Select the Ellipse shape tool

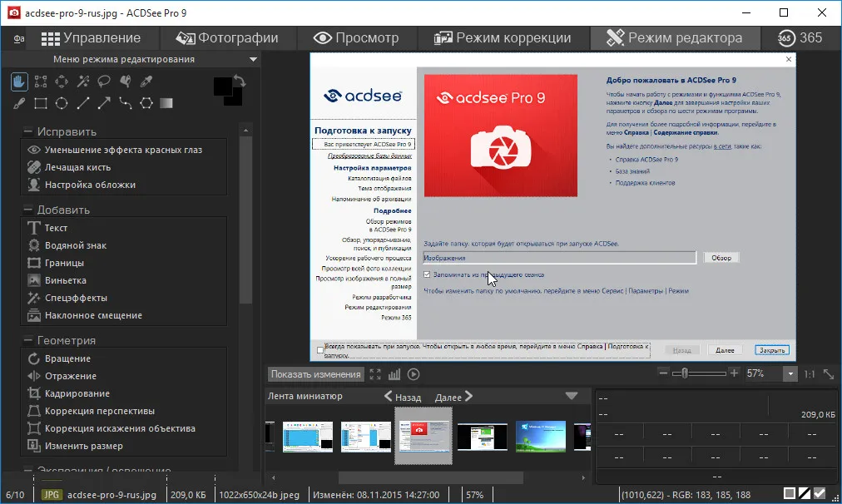coord(62,103)
